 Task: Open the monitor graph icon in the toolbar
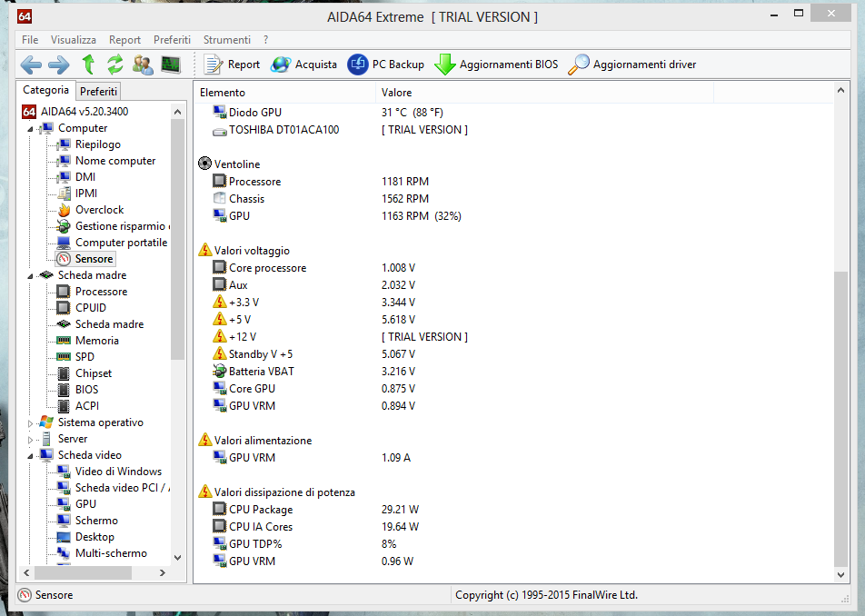point(171,65)
